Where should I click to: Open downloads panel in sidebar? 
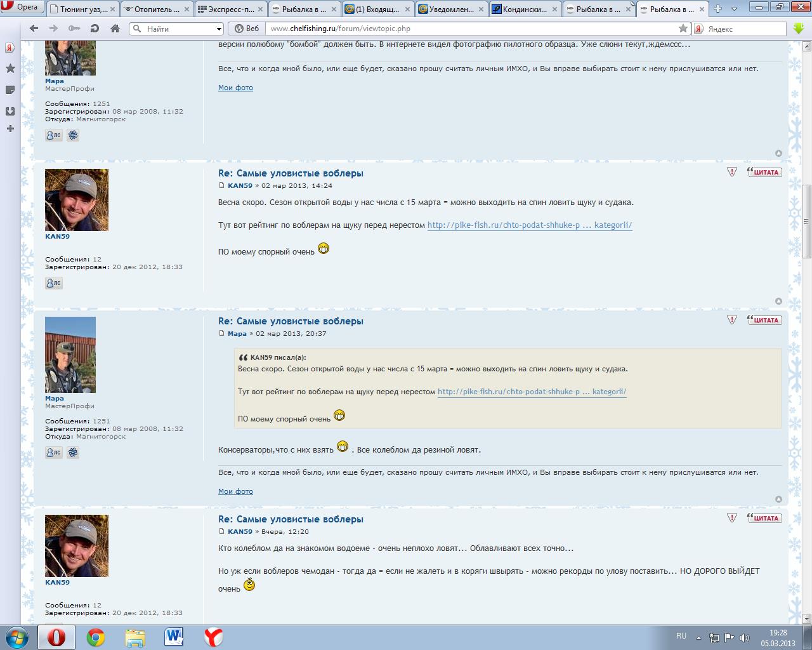click(x=10, y=111)
